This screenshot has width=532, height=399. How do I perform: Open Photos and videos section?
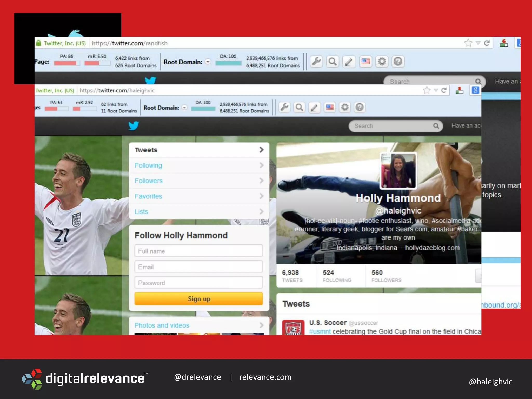[199, 325]
